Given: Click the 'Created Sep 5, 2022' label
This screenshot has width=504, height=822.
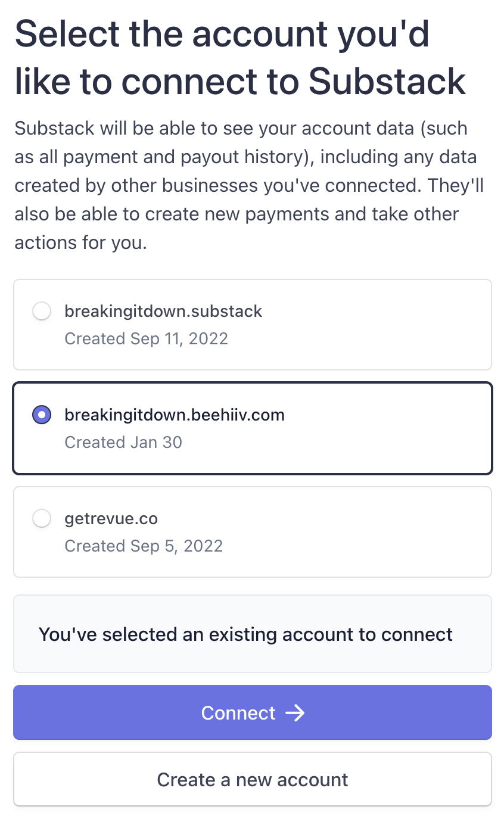Looking at the screenshot, I should pyautogui.click(x=144, y=546).
